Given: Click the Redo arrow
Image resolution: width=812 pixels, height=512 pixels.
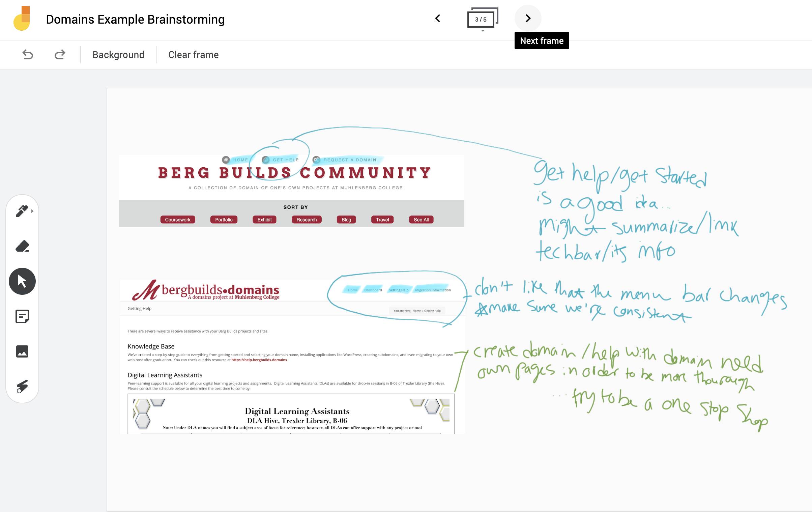Looking at the screenshot, I should (x=60, y=55).
